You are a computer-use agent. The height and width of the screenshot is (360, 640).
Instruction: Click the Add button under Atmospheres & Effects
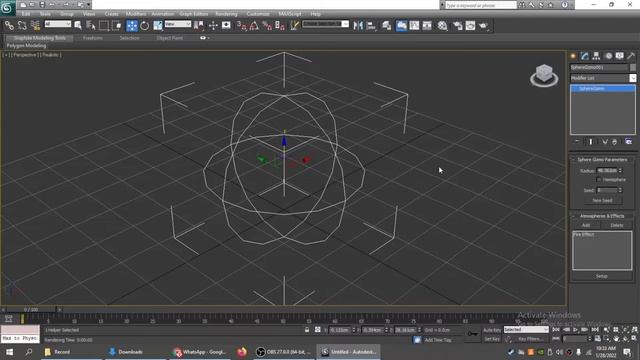(586, 225)
